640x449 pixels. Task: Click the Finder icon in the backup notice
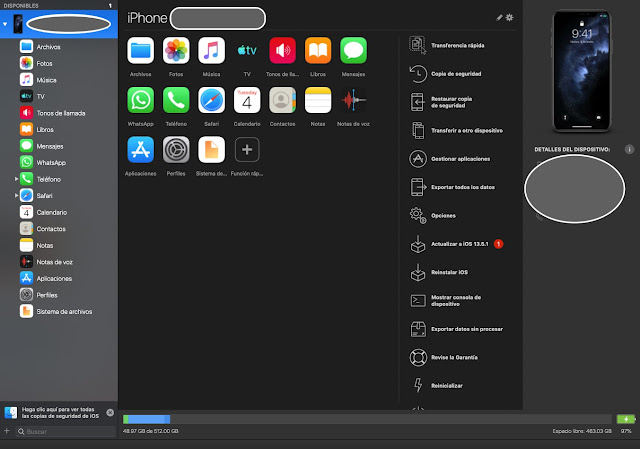[11, 413]
